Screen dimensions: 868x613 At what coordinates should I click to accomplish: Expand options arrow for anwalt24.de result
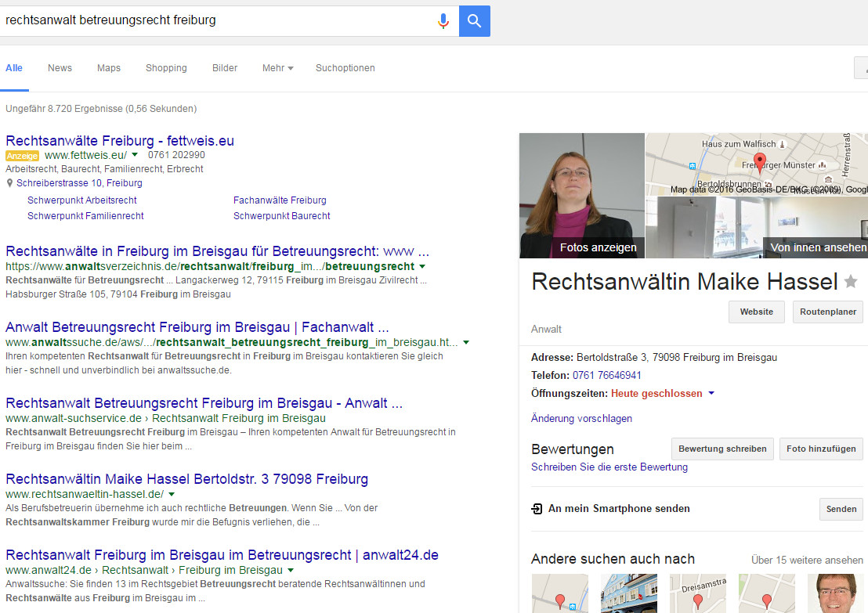click(x=291, y=571)
